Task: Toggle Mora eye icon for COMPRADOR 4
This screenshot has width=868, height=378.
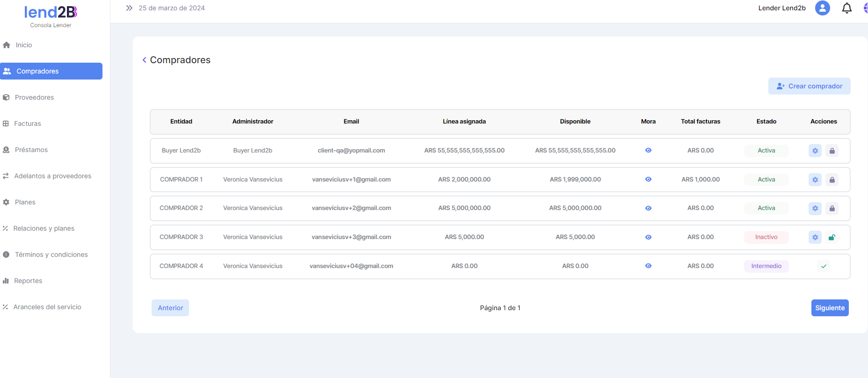Action: click(x=648, y=266)
